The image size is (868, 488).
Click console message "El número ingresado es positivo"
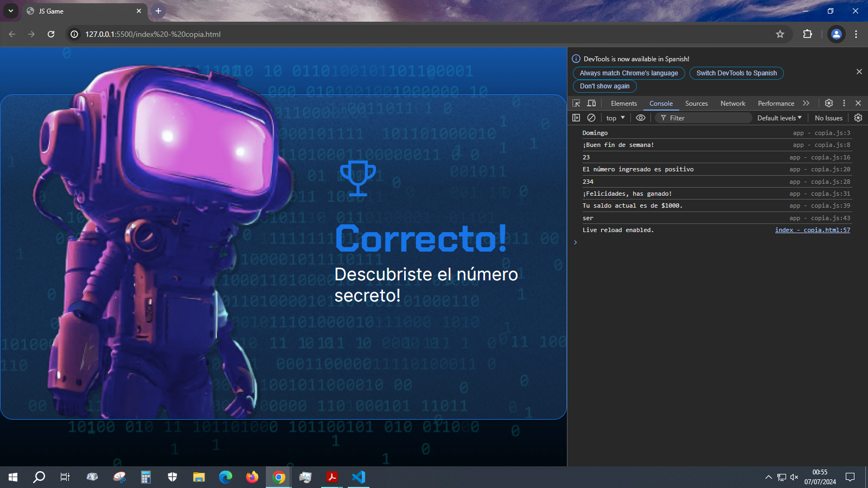[x=638, y=169]
